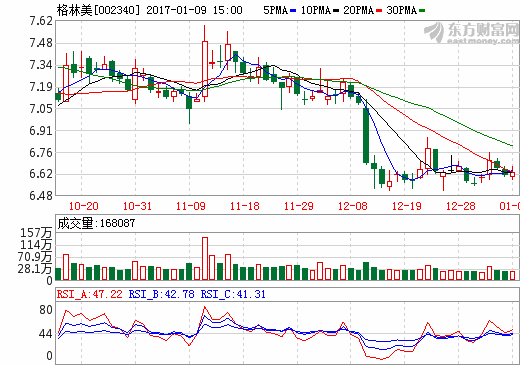Click the tall red candle near 11-09
The image size is (520, 365).
pyautogui.click(x=205, y=69)
